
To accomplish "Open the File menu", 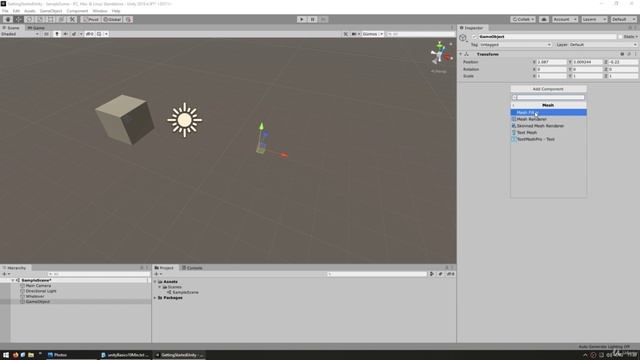I will pos(5,11).
